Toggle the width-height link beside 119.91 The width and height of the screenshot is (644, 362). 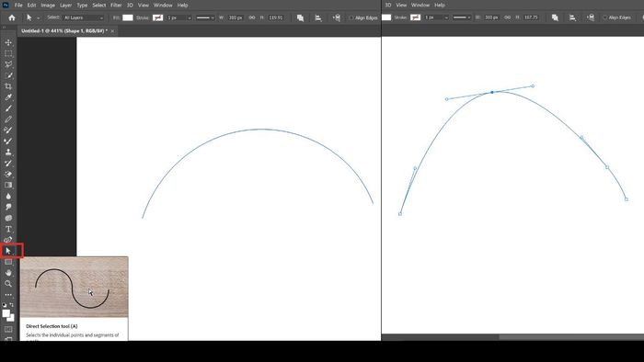coord(252,17)
